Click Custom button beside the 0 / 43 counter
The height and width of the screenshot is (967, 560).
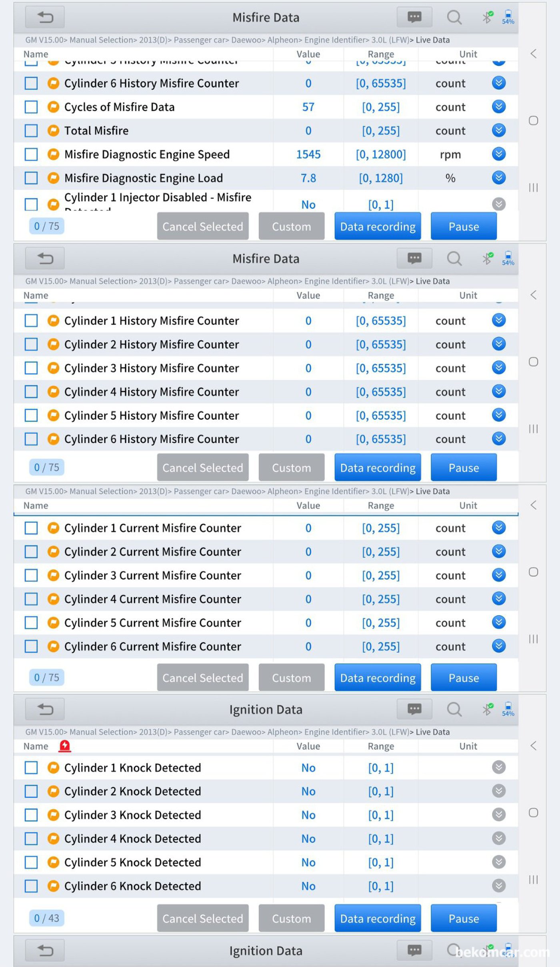click(x=291, y=918)
